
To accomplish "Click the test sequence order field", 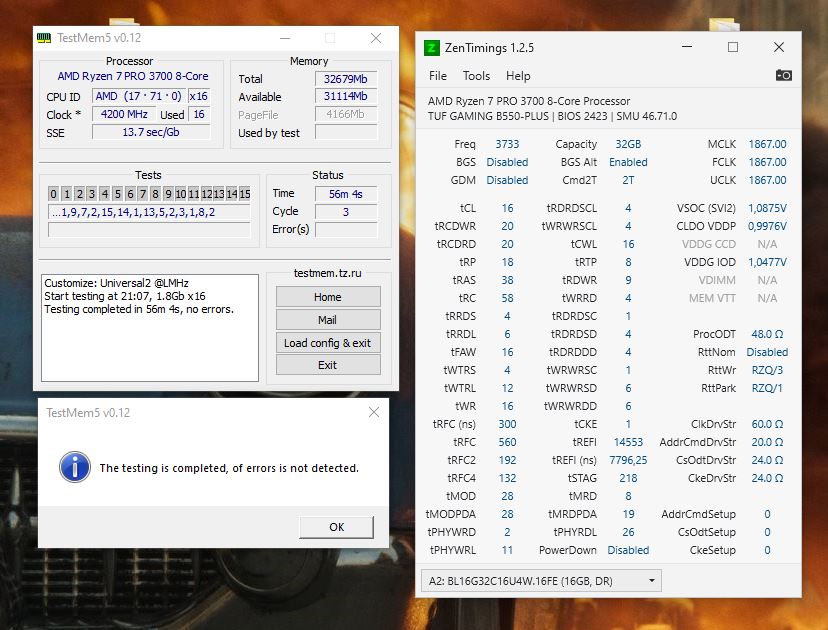I will pos(149,212).
